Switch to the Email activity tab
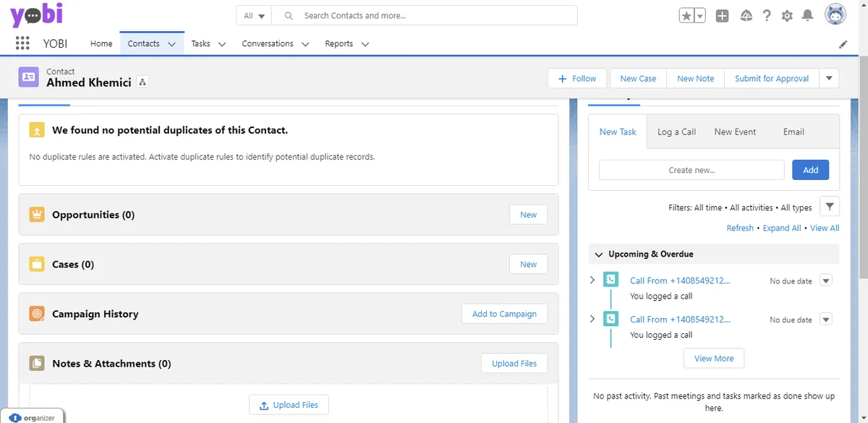868x423 pixels. [x=793, y=132]
